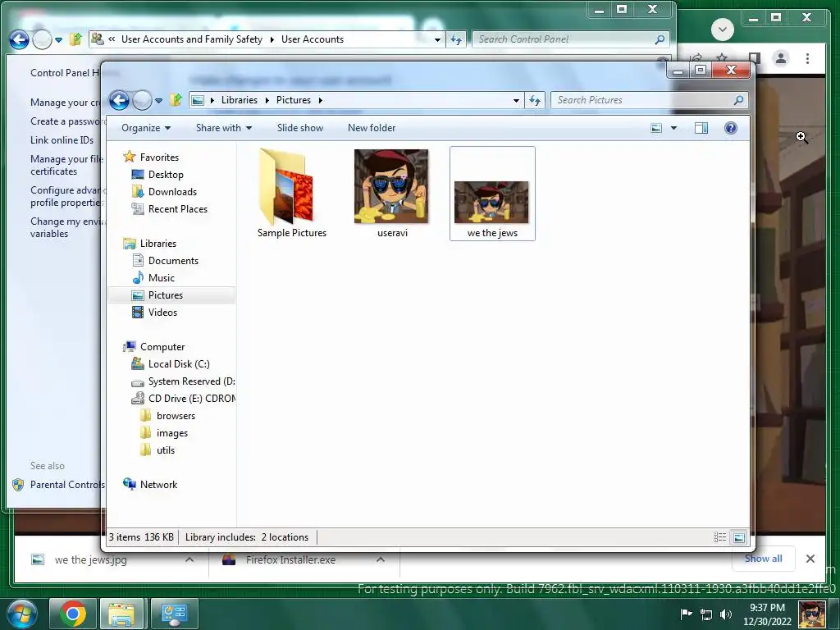Select Libraries in the navigation pane
840x630 pixels.
point(158,243)
